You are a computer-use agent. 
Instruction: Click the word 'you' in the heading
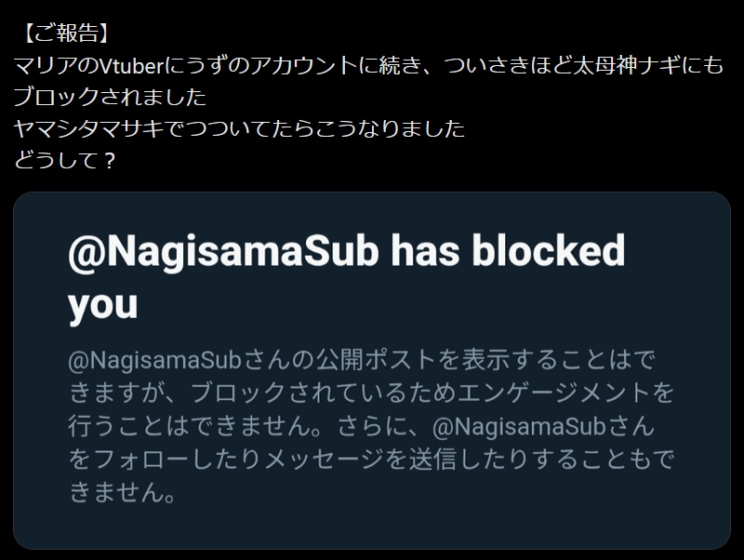click(x=102, y=303)
